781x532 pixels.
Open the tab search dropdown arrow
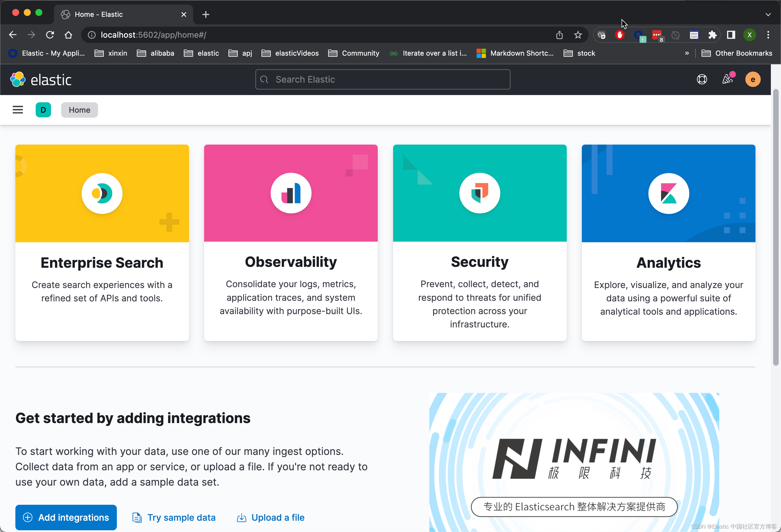tap(768, 14)
